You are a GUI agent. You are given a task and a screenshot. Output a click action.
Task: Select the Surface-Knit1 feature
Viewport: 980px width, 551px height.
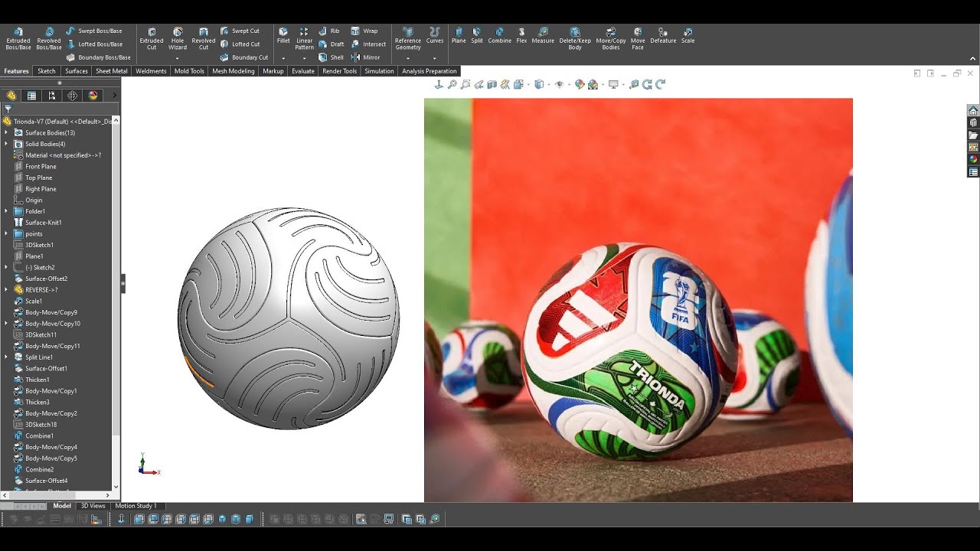38,223
